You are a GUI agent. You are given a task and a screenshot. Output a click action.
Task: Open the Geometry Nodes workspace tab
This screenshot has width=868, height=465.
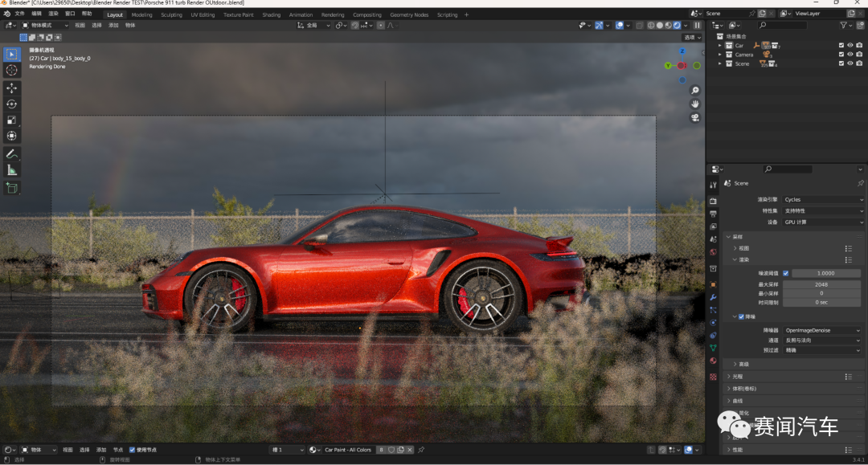pos(409,15)
